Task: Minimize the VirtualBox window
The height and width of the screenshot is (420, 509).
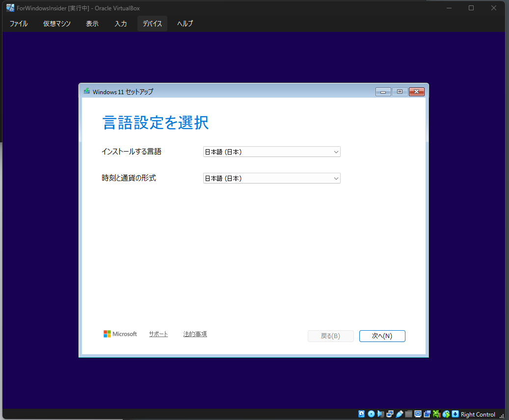Action: 449,8
